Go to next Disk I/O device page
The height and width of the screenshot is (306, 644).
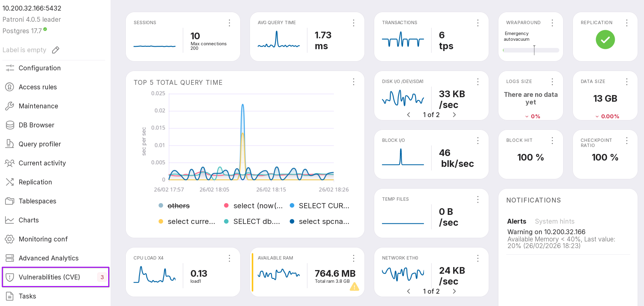click(454, 115)
